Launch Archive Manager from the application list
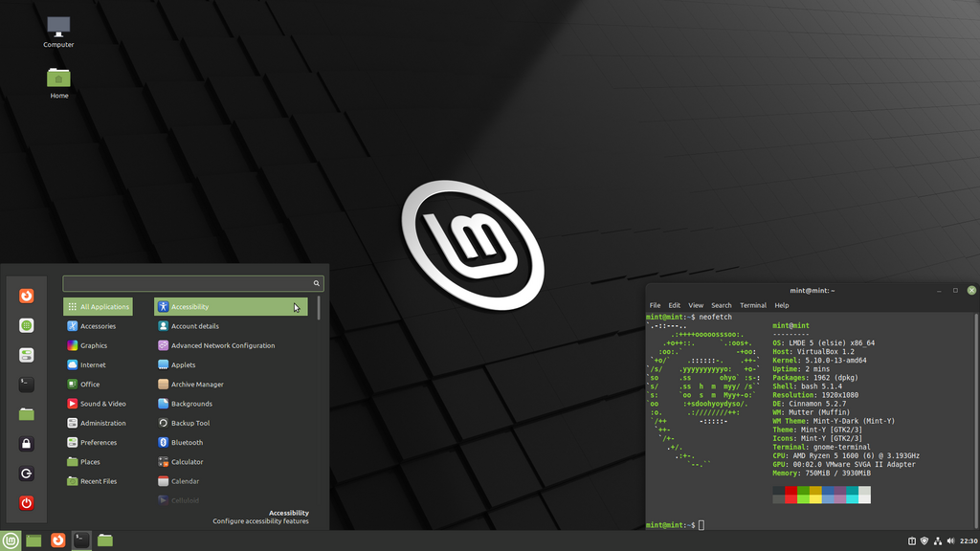 point(231,385)
